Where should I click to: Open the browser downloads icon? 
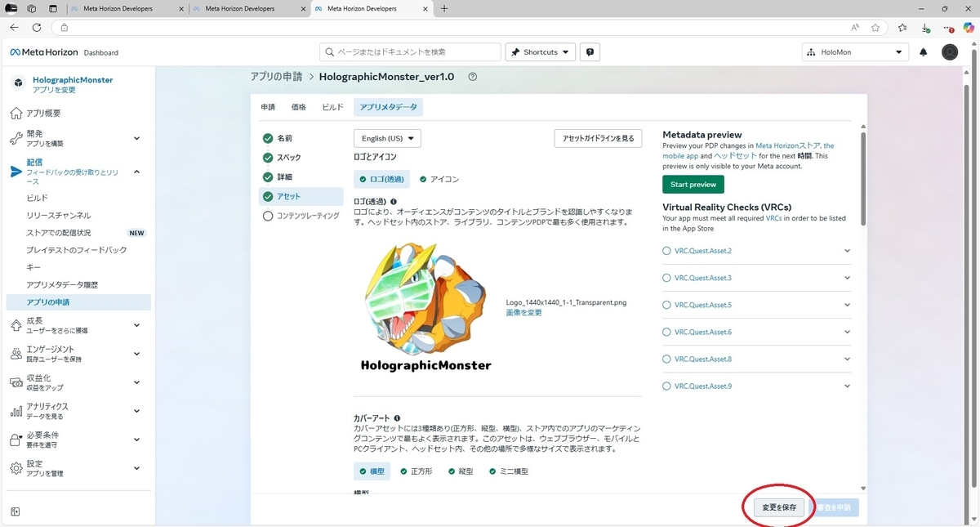[x=925, y=27]
